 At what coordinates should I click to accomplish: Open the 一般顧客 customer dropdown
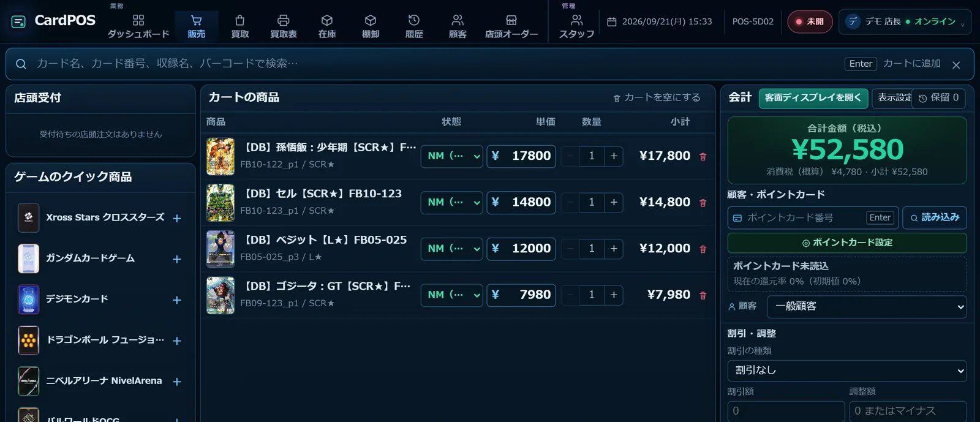tap(867, 307)
